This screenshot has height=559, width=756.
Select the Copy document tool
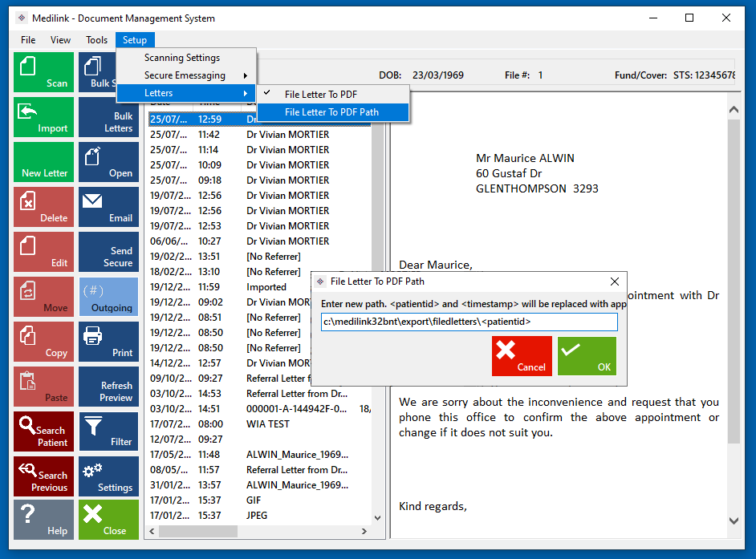point(43,341)
